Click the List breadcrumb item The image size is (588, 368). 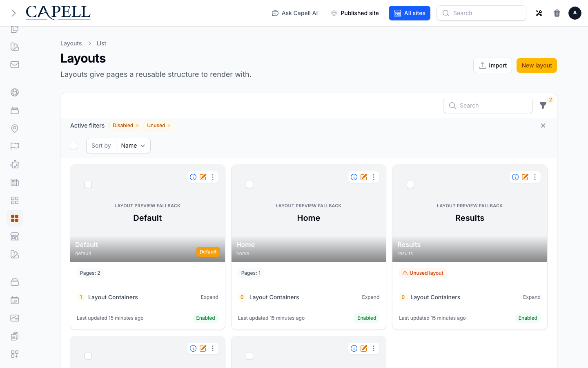point(101,43)
